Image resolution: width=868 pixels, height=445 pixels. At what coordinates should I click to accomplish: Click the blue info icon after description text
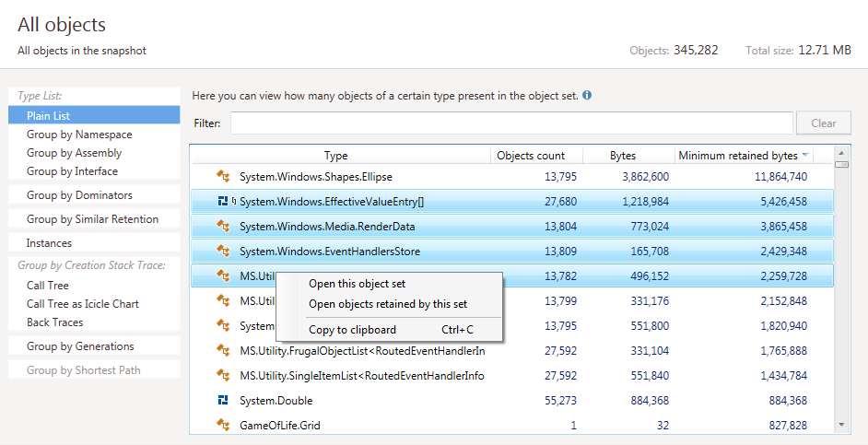point(587,95)
